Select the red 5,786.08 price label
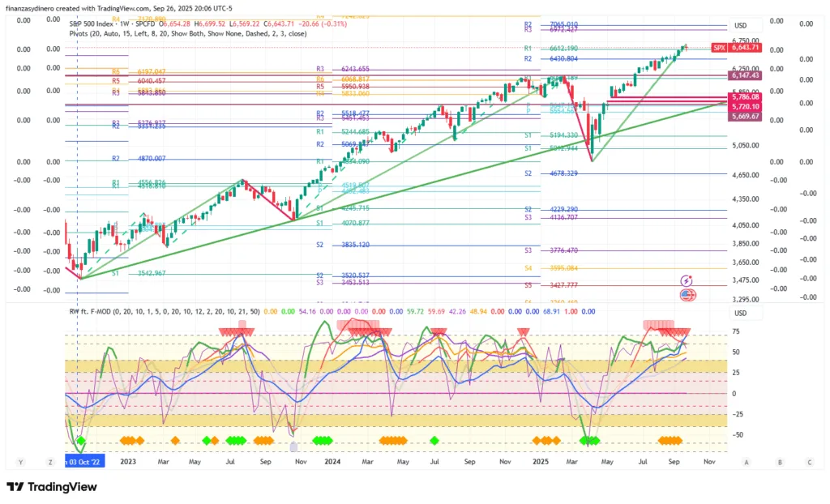830x504 pixels. 744,97
